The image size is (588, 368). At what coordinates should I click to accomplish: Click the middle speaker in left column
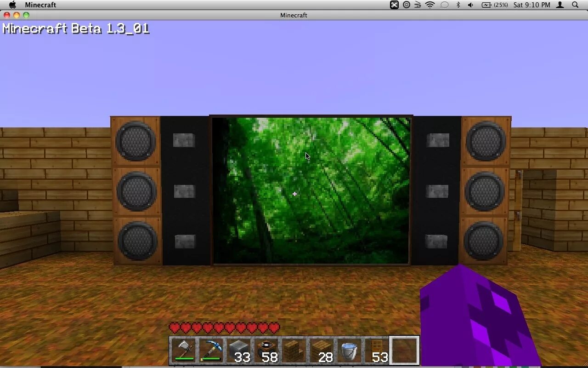(x=136, y=191)
